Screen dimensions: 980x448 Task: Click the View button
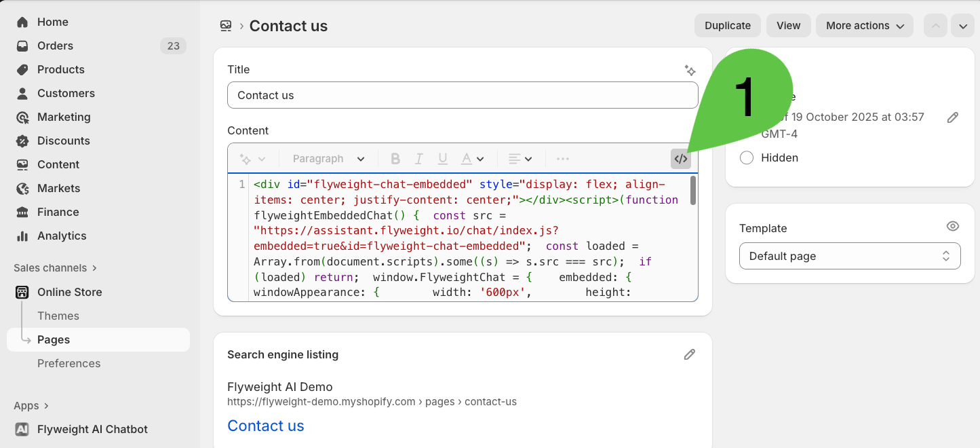788,26
